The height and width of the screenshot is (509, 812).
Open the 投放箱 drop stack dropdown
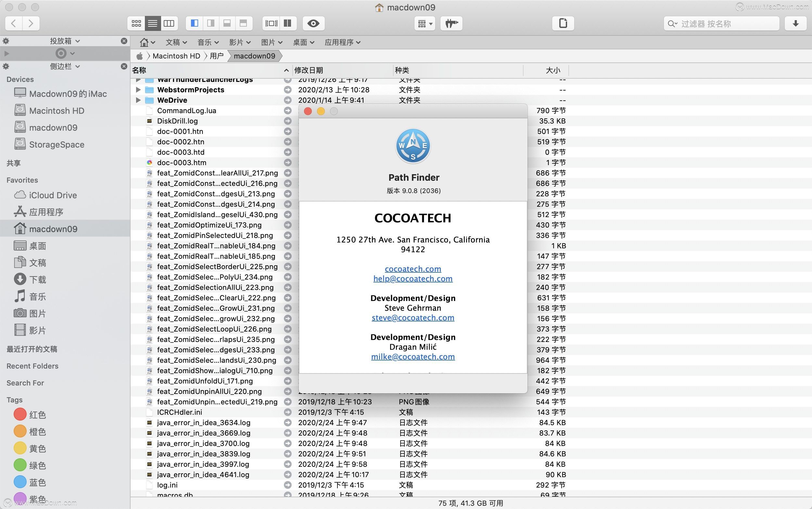[x=65, y=41]
